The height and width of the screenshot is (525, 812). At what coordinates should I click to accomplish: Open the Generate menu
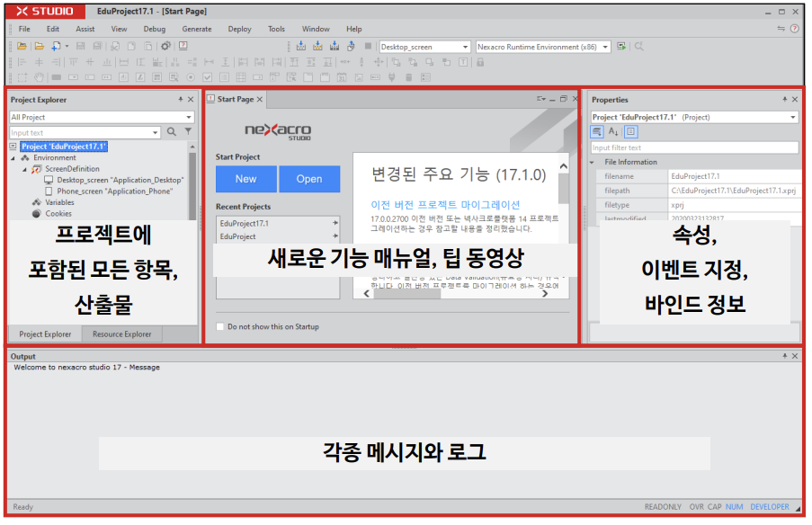point(197,29)
